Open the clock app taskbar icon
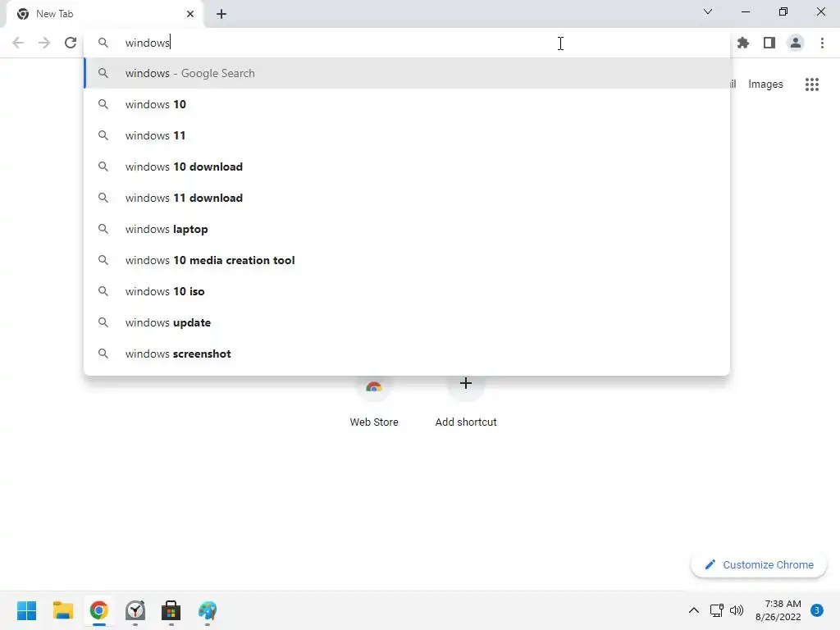 (135, 610)
